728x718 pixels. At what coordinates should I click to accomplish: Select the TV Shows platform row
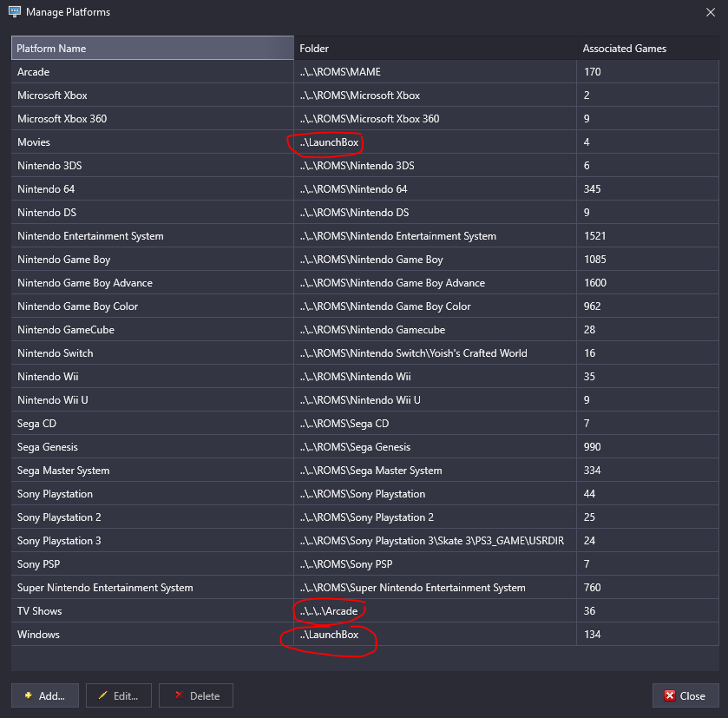point(365,610)
